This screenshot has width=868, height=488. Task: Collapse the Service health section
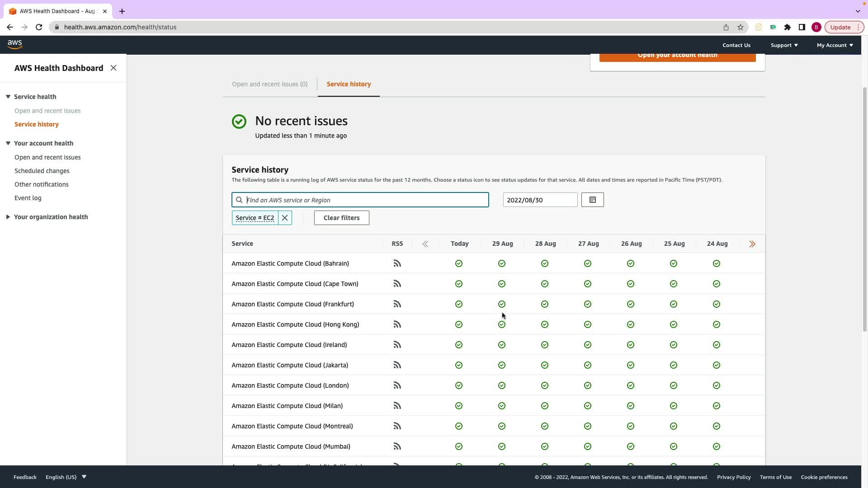point(8,97)
